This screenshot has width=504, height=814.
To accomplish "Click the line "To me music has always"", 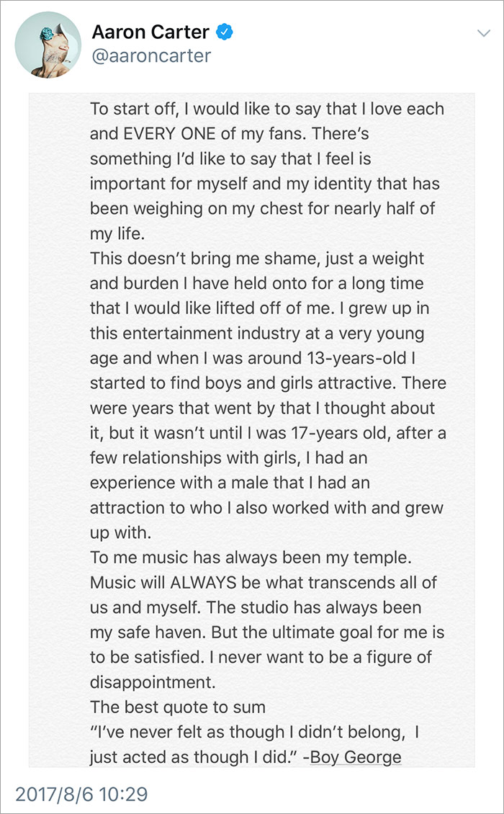I will 251,558.
